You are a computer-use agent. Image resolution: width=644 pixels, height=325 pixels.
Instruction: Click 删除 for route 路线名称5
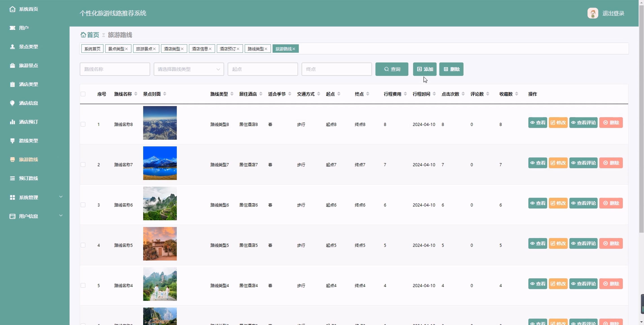tap(611, 244)
